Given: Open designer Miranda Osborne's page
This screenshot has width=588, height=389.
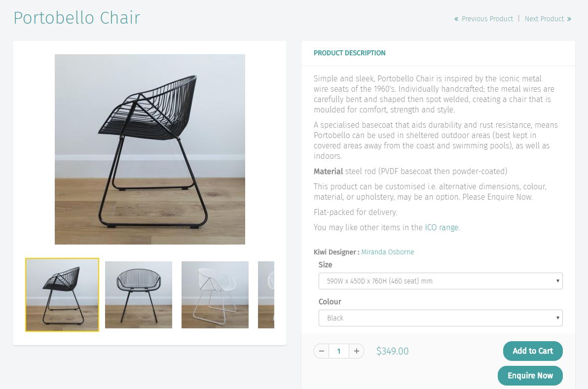Looking at the screenshot, I should point(387,252).
